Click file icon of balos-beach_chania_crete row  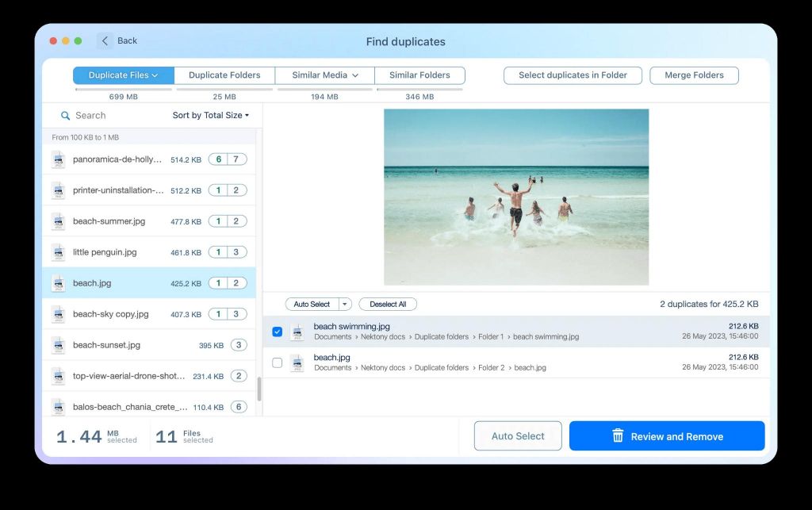[59, 407]
